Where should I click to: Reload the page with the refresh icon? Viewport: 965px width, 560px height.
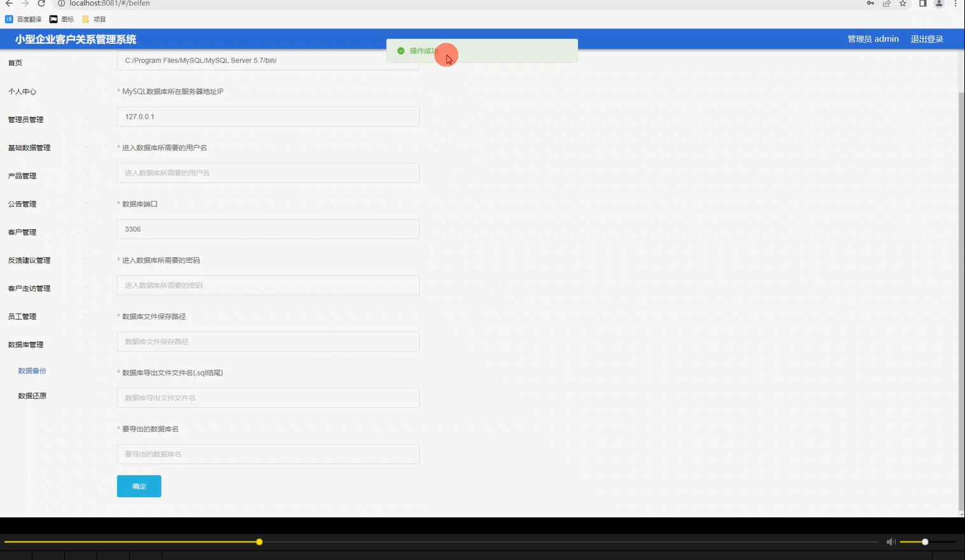click(x=41, y=3)
